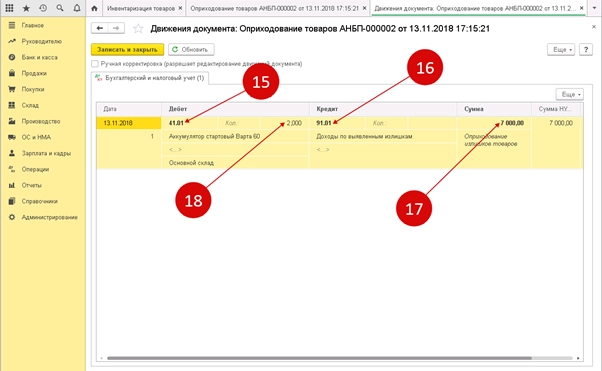Navigate back with the left arrow
Viewport: 602px width, 371px height.
click(100, 28)
